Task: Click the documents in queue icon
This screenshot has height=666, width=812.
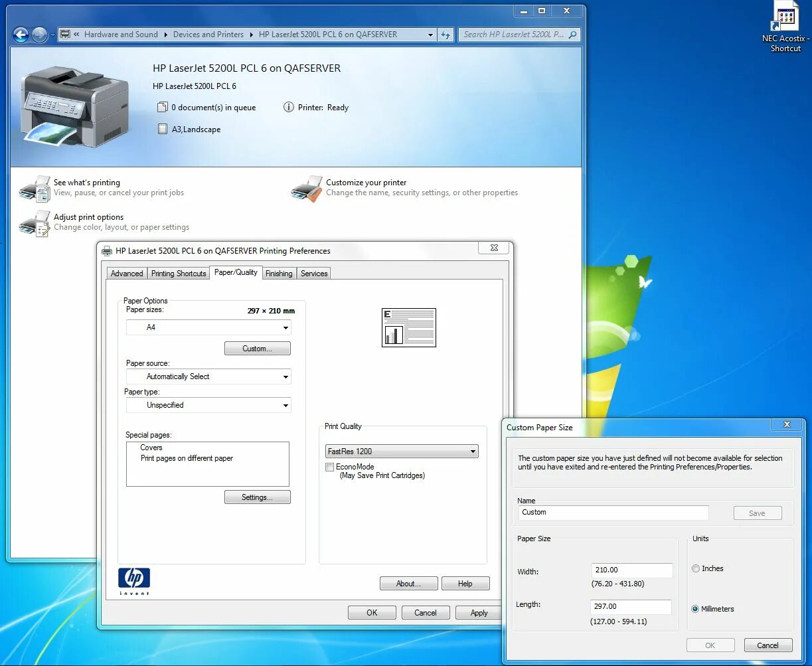Action: [162, 107]
